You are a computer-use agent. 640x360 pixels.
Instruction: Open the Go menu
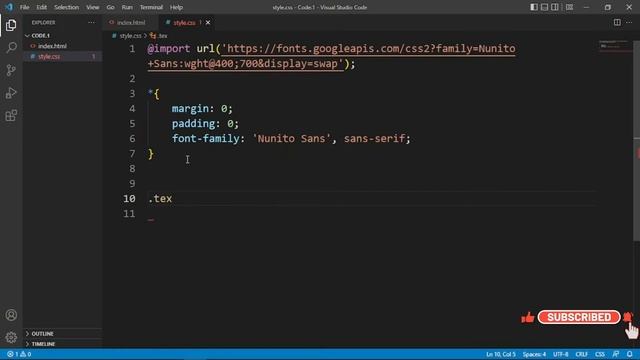tap(110, 7)
